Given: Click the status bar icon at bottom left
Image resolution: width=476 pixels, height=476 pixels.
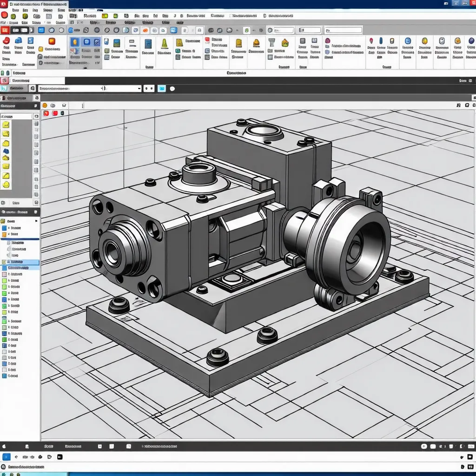Looking at the screenshot, I should tap(3, 467).
